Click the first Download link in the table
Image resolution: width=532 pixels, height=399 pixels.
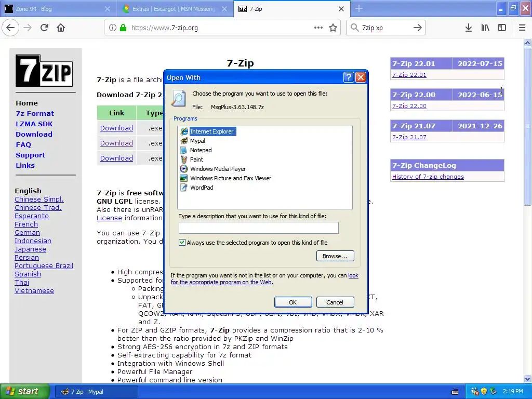point(116,128)
